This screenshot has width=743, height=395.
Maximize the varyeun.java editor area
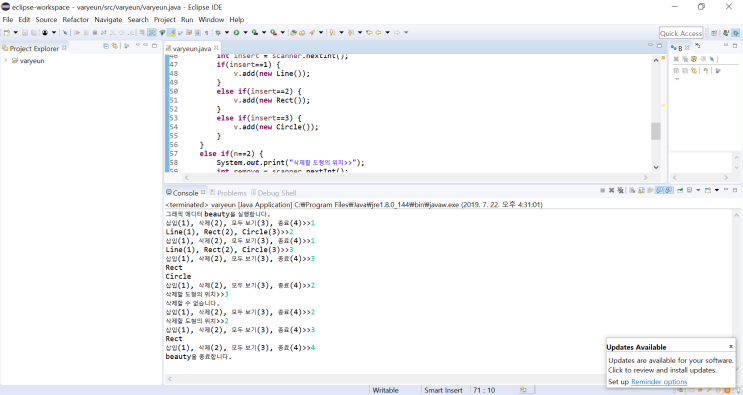(659, 45)
